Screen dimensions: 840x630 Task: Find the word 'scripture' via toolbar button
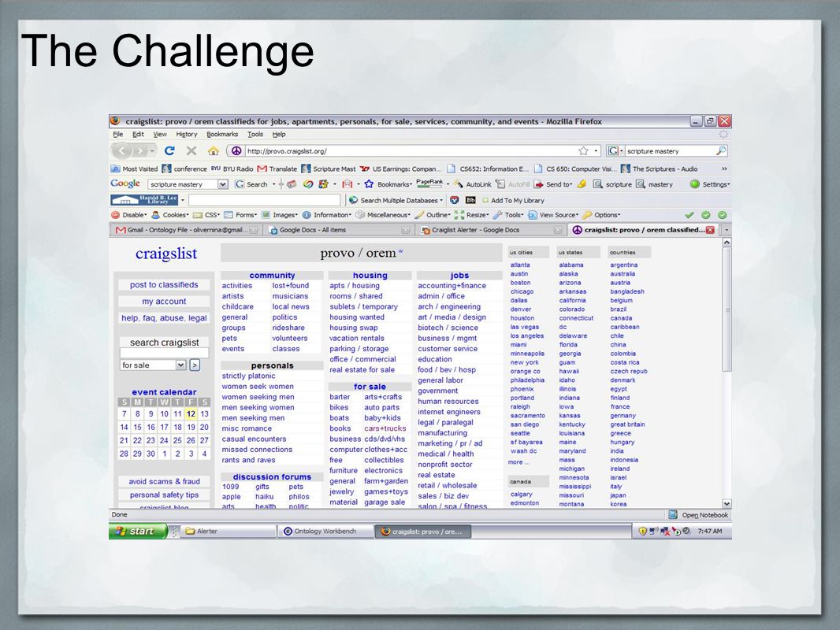[x=612, y=184]
